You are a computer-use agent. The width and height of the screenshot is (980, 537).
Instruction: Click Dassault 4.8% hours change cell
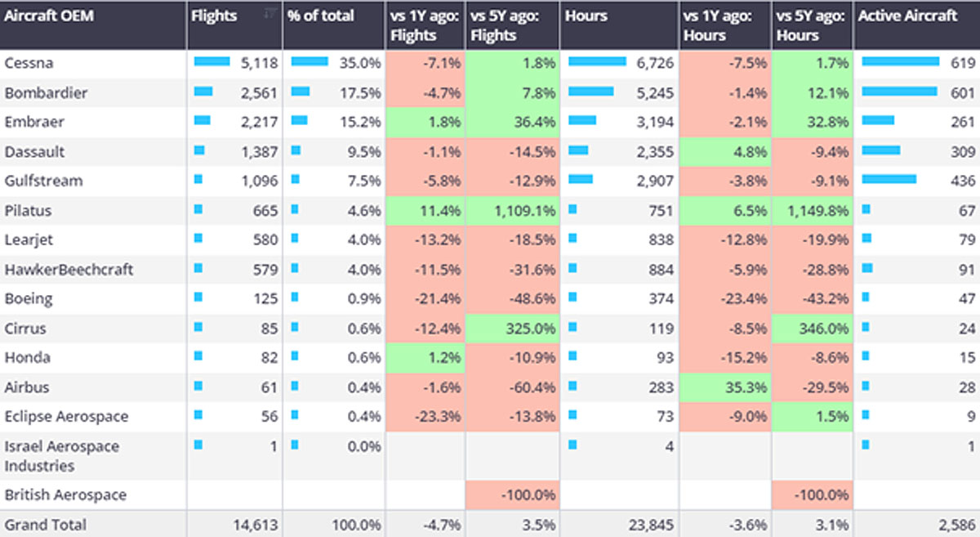(724, 151)
